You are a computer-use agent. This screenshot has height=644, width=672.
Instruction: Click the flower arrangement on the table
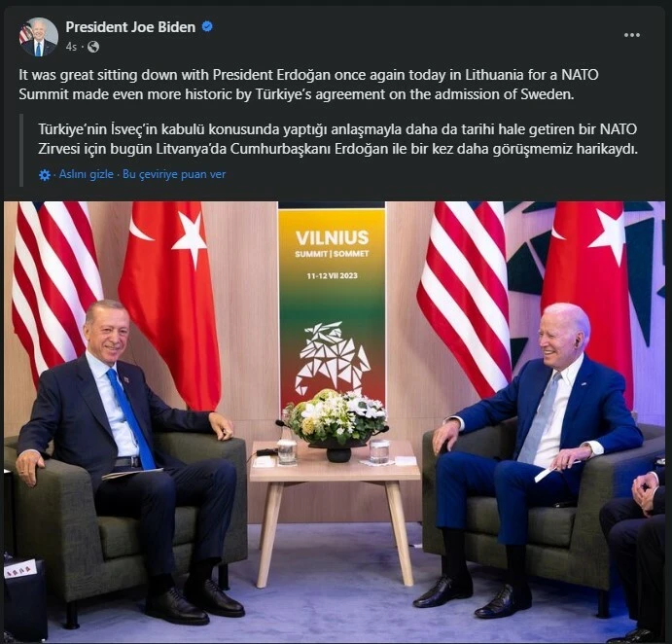tap(337, 417)
